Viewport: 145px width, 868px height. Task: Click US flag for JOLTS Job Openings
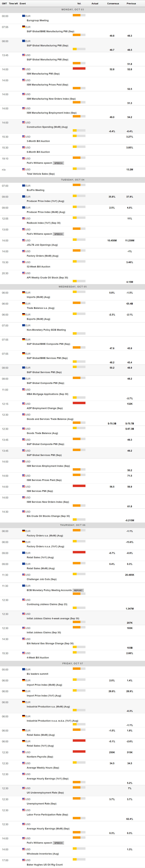pyautogui.click(x=24, y=240)
